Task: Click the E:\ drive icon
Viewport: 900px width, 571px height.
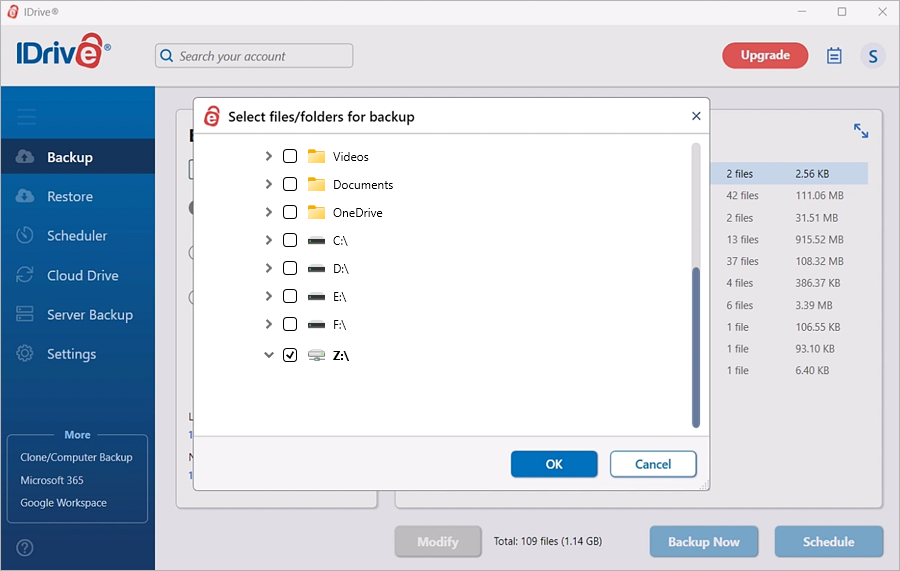Action: (316, 297)
